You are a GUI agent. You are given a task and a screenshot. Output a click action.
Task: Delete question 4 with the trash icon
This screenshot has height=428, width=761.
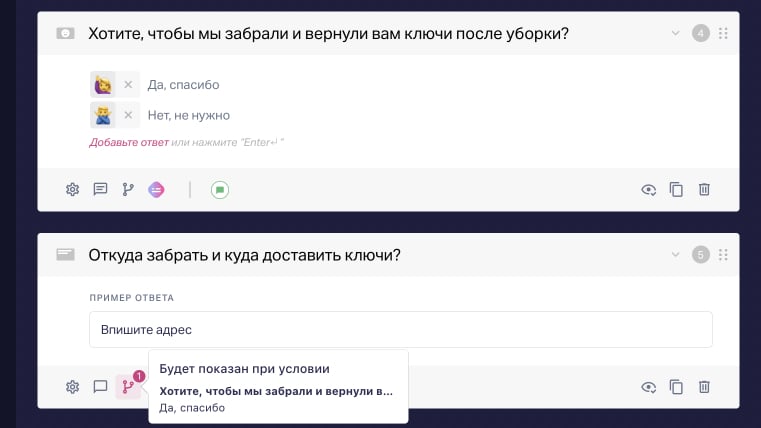(x=704, y=189)
